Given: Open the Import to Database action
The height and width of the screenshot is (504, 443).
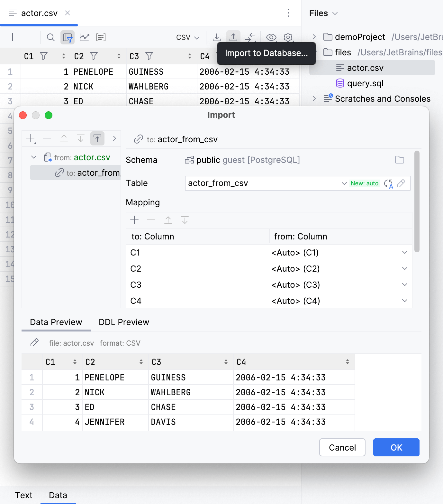Looking at the screenshot, I should pyautogui.click(x=234, y=37).
